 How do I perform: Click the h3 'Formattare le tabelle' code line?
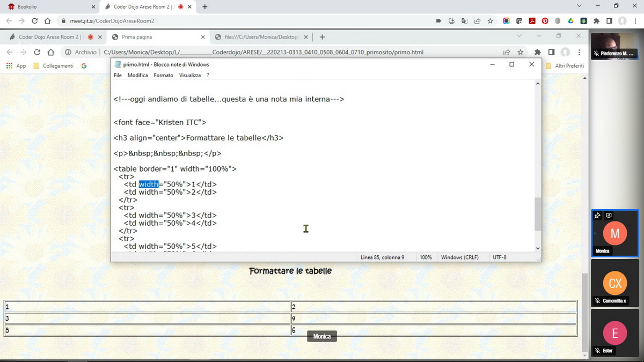tap(198, 138)
